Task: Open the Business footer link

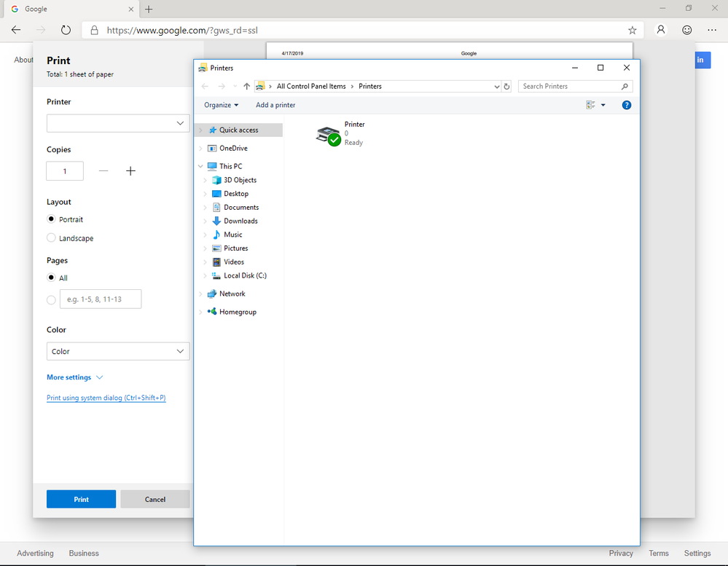Action: coord(84,553)
